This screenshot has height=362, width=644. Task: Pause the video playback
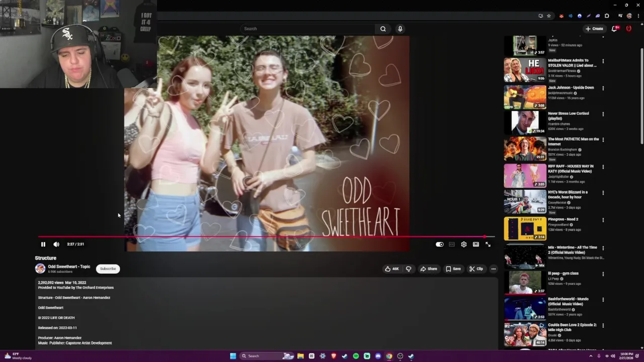tap(43, 244)
